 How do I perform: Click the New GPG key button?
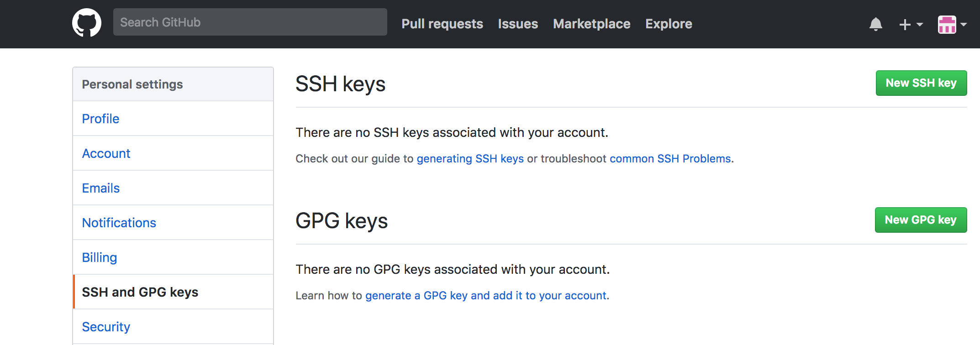point(921,220)
